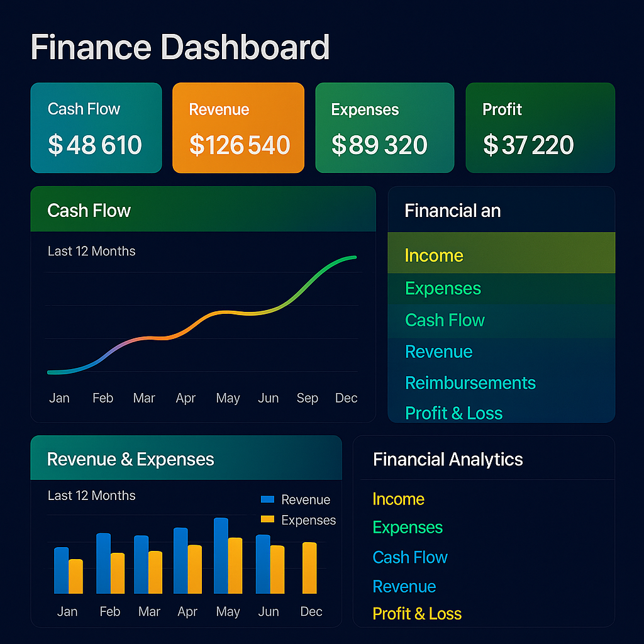
Task: Click the single yellow Dec expenses bar
Action: click(x=309, y=568)
